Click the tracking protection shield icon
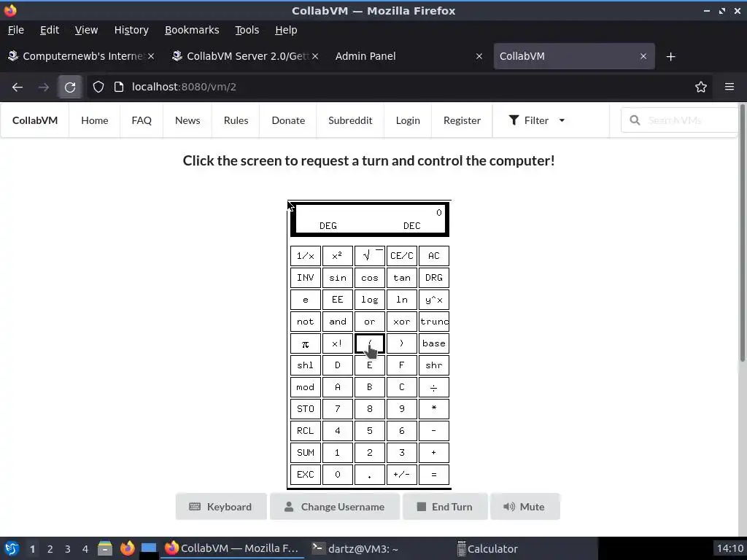747x560 pixels. click(98, 87)
